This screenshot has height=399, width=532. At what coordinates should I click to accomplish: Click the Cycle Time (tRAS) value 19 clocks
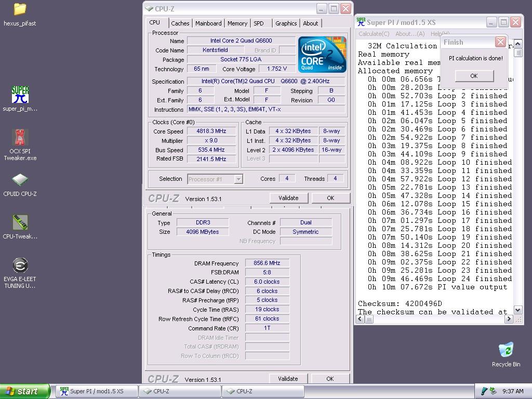tap(267, 310)
